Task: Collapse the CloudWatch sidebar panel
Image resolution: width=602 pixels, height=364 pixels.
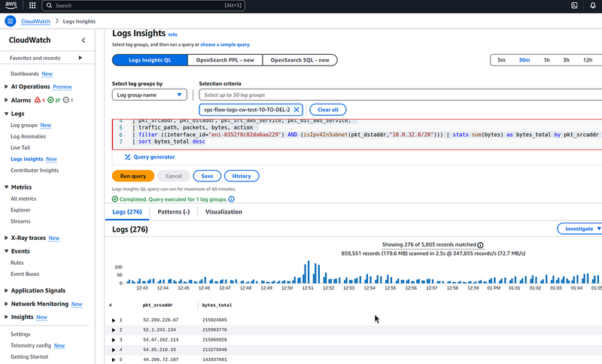Action: [84, 40]
